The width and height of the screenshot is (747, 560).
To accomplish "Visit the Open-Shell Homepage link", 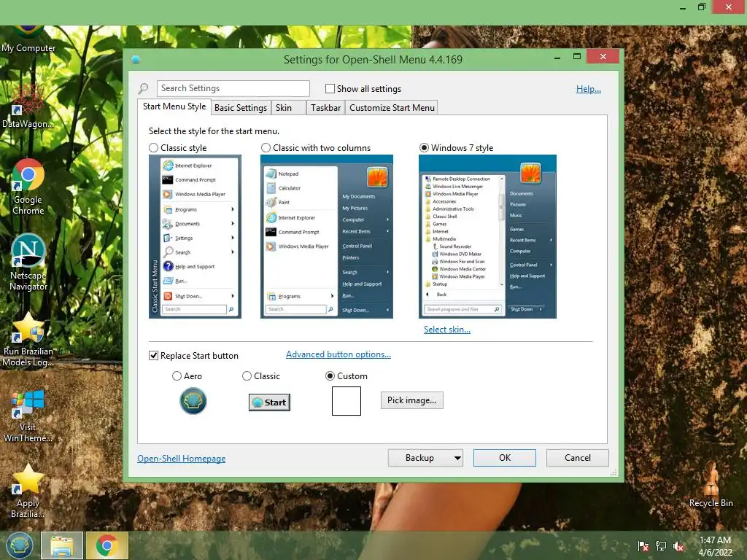I will [x=182, y=458].
